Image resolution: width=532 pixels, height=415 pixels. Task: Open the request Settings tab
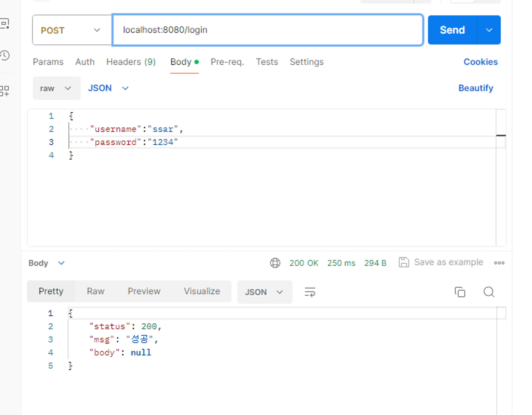pyautogui.click(x=307, y=62)
